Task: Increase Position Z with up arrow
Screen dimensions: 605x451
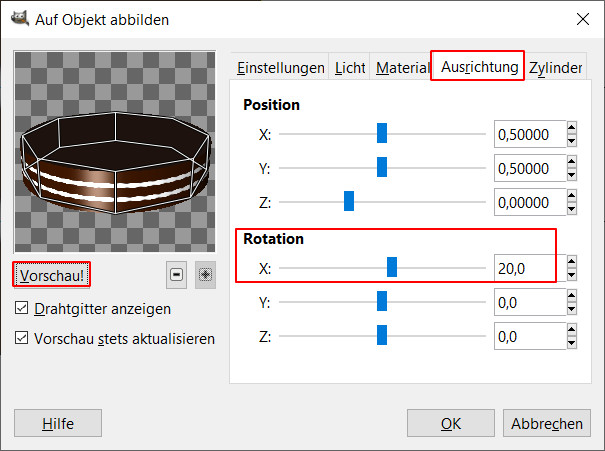Action: point(572,195)
